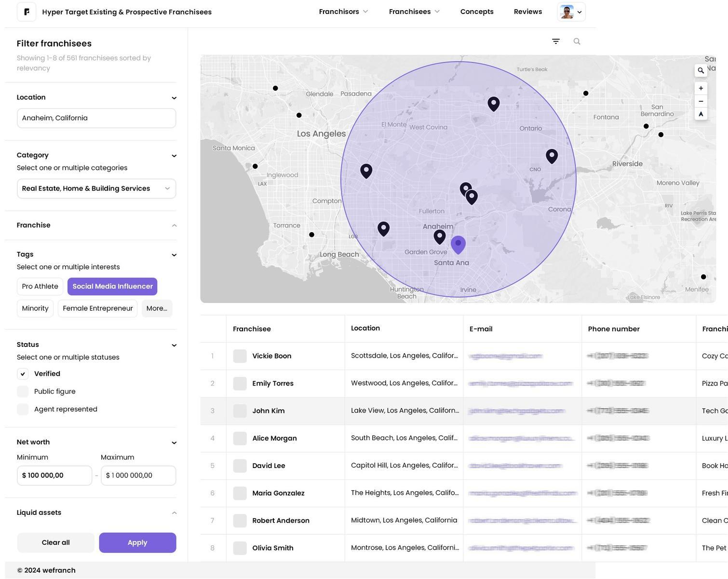Image resolution: width=728 pixels, height=579 pixels.
Task: Click Alice Morgan's avatar placeholder
Action: pos(240,438)
